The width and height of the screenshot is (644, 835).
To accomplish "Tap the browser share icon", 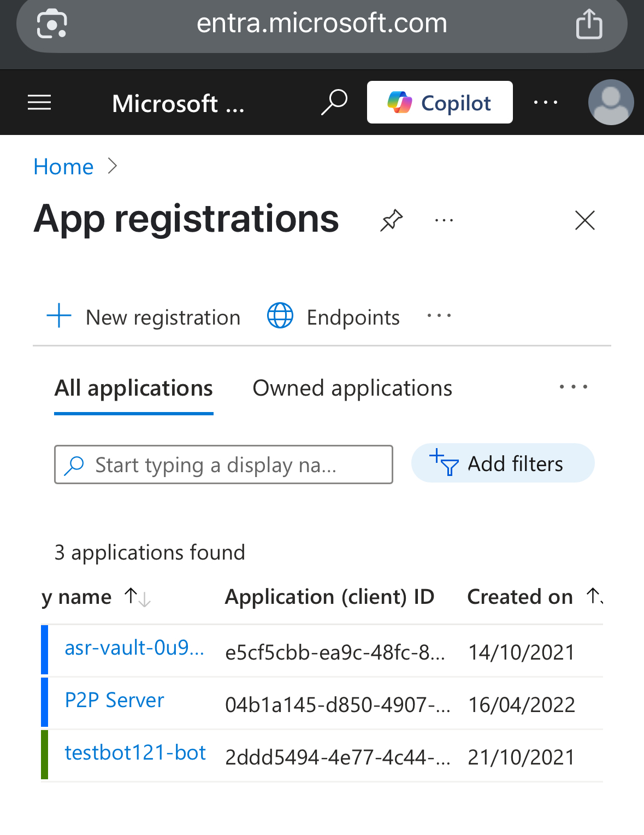I will (x=589, y=24).
